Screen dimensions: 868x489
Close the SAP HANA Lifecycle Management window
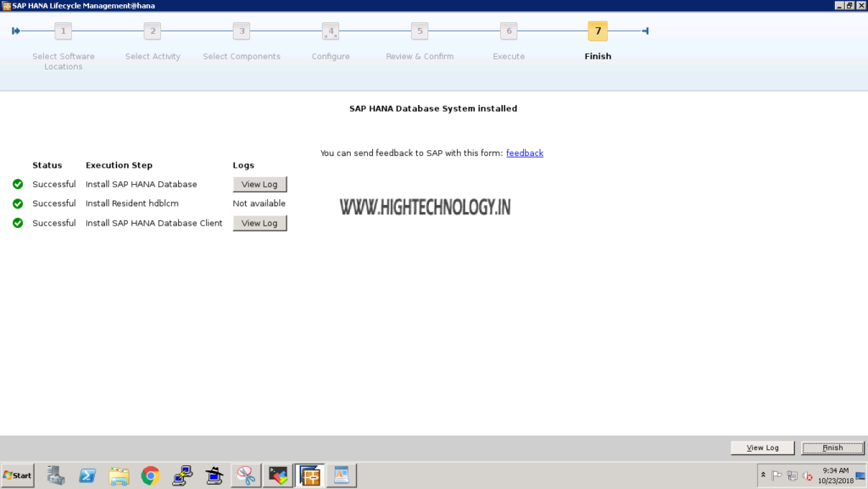click(x=861, y=6)
